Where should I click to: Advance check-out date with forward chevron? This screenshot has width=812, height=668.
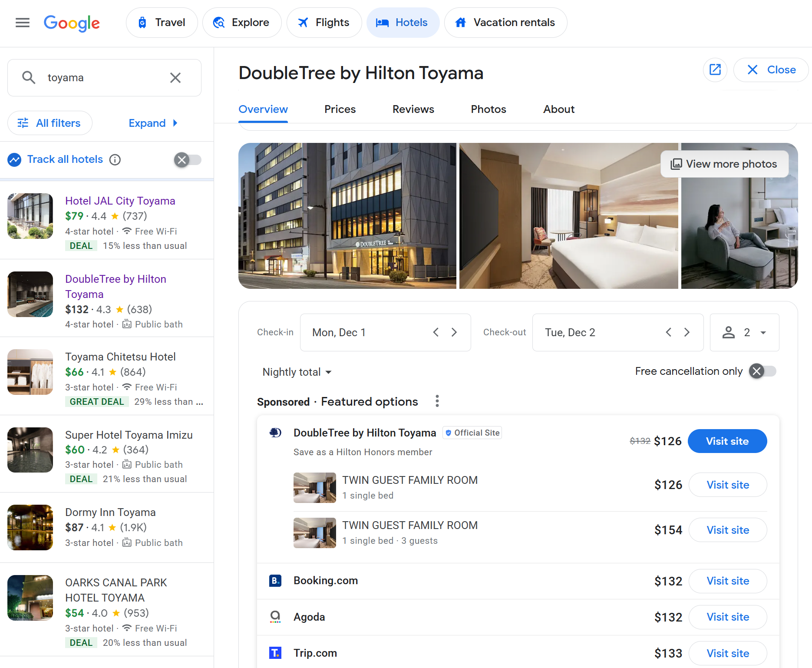tap(687, 332)
